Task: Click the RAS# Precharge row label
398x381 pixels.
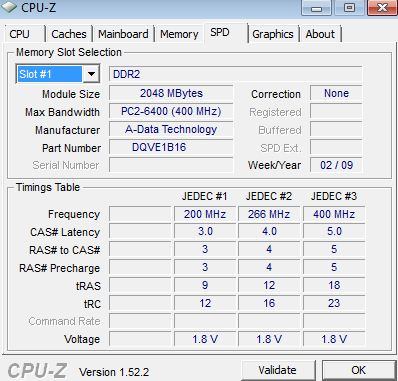Action: (x=59, y=268)
